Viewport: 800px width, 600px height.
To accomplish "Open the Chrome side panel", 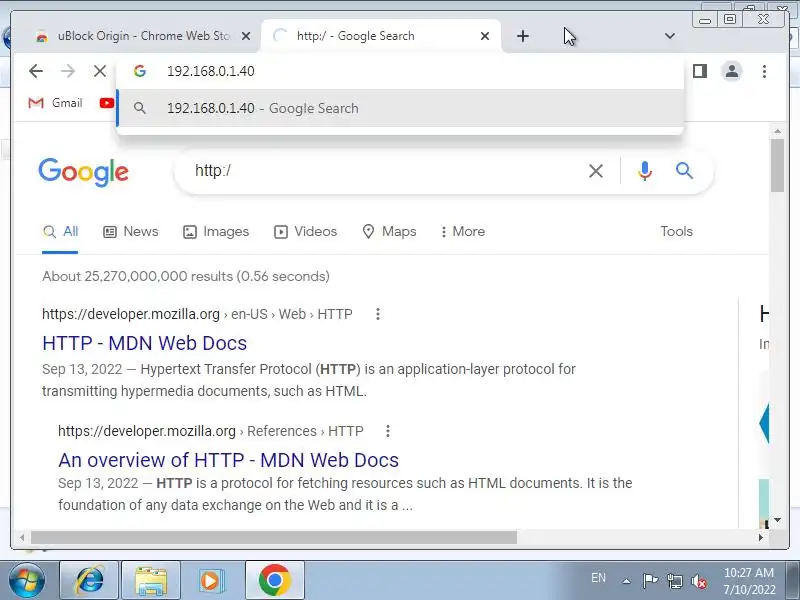I will pos(700,71).
